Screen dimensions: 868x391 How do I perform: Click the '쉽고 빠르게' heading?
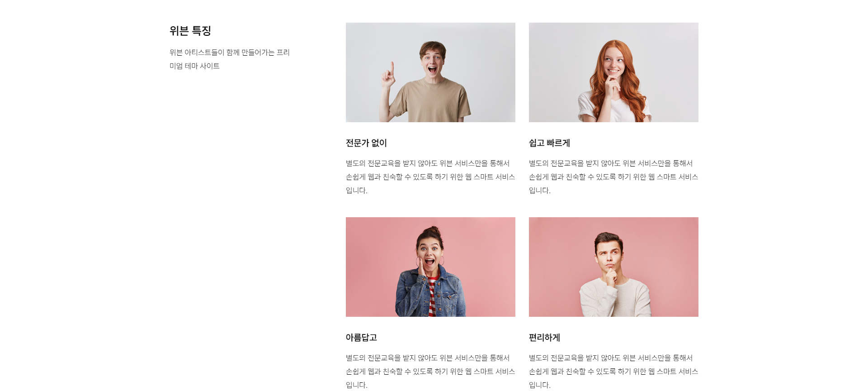tap(549, 143)
